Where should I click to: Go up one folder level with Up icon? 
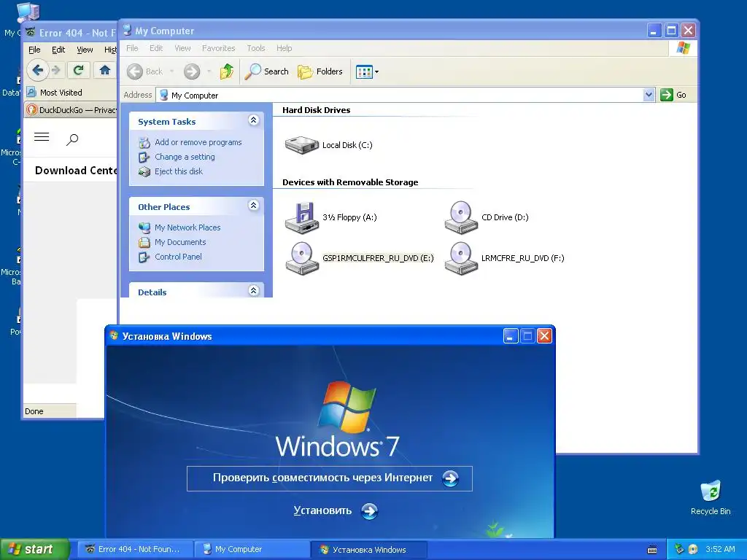tap(227, 71)
